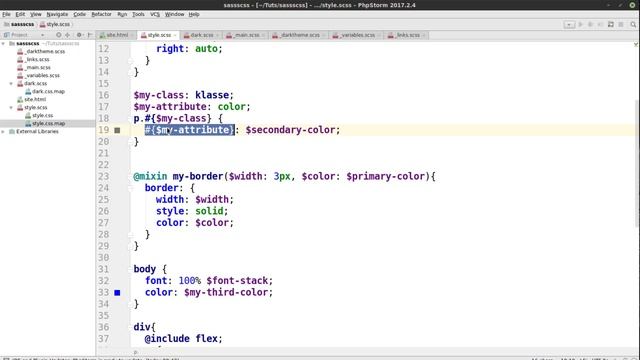Select _main.scss in the project tree
The image size is (640, 360).
click(x=38, y=67)
